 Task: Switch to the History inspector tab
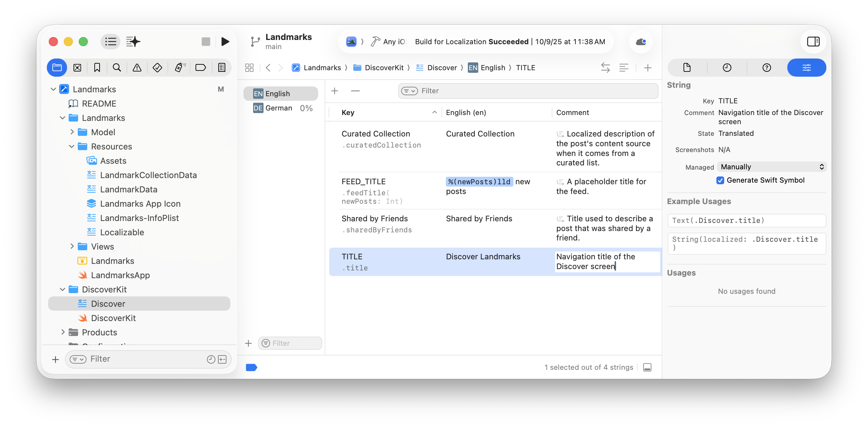(727, 68)
